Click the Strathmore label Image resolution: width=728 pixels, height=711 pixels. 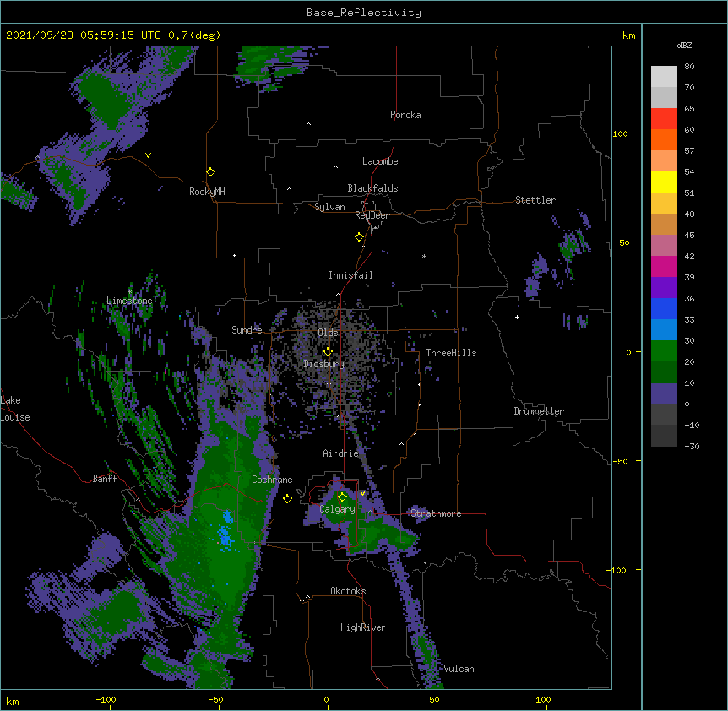coord(436,513)
